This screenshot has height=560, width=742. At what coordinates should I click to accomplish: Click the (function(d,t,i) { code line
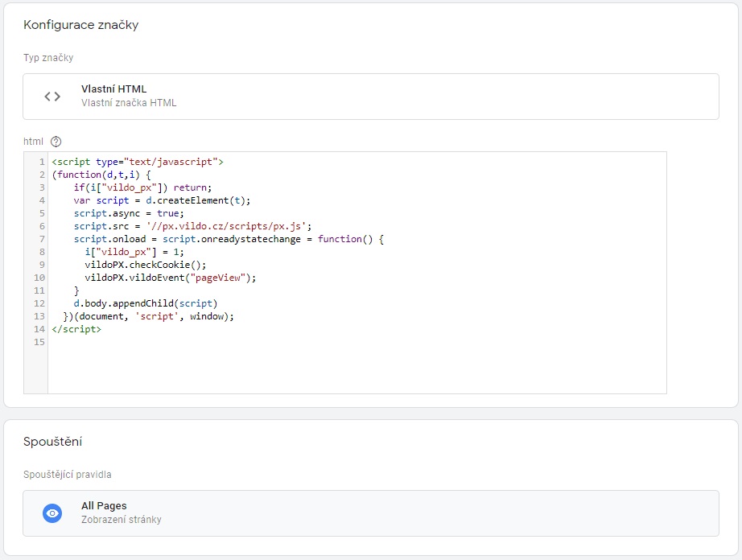[x=101, y=175]
